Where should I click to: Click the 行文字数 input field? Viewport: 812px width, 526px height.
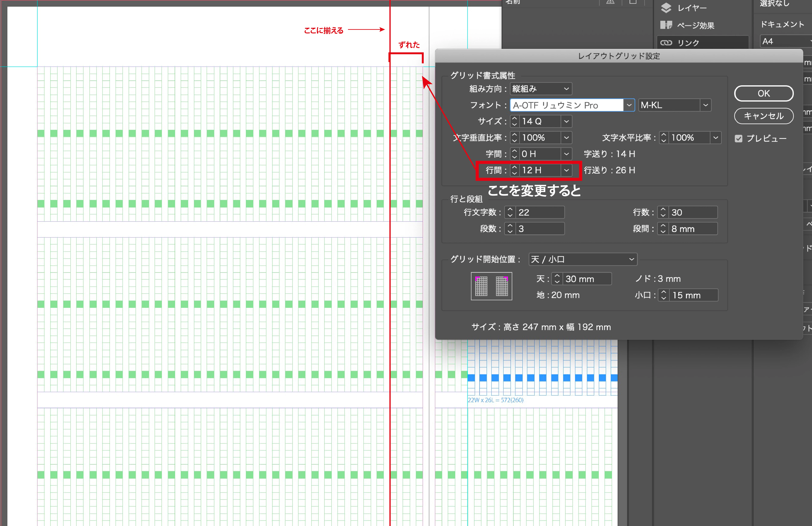tap(539, 212)
